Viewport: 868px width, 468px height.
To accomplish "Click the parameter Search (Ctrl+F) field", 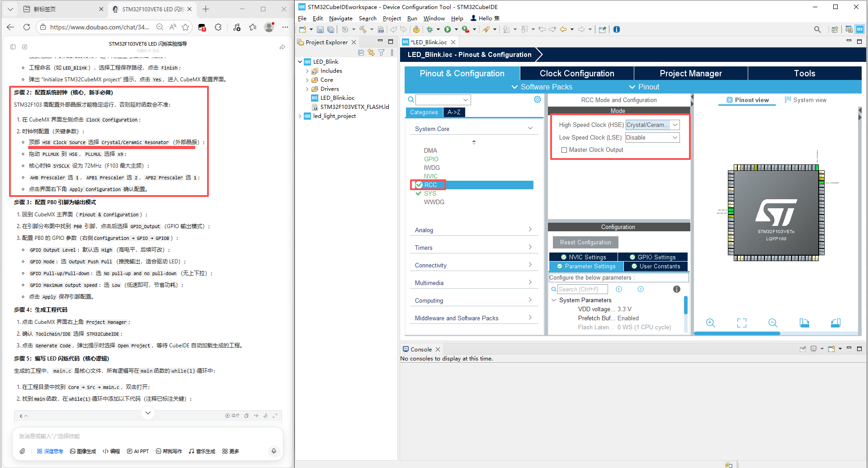I will point(582,289).
